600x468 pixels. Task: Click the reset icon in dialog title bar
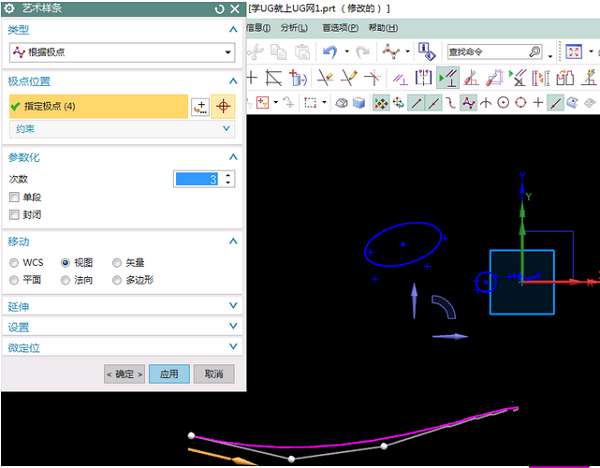click(x=219, y=8)
